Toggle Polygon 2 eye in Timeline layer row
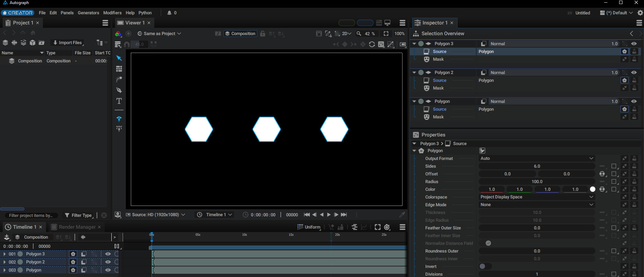This screenshot has width=644, height=277. (108, 262)
